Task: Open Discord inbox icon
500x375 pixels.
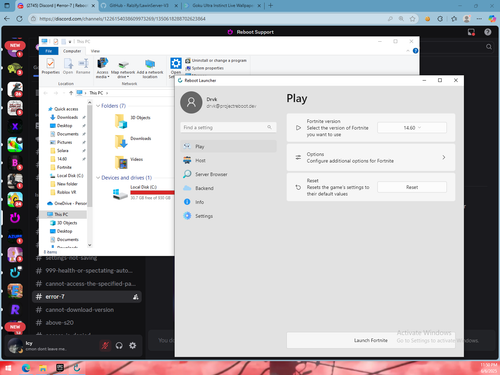Action: [x=471, y=32]
